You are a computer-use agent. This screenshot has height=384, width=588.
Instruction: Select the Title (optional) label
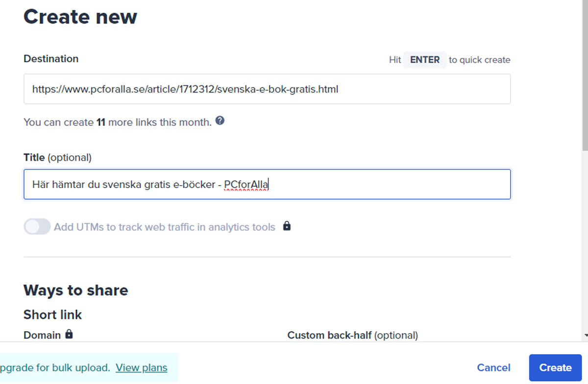click(57, 157)
